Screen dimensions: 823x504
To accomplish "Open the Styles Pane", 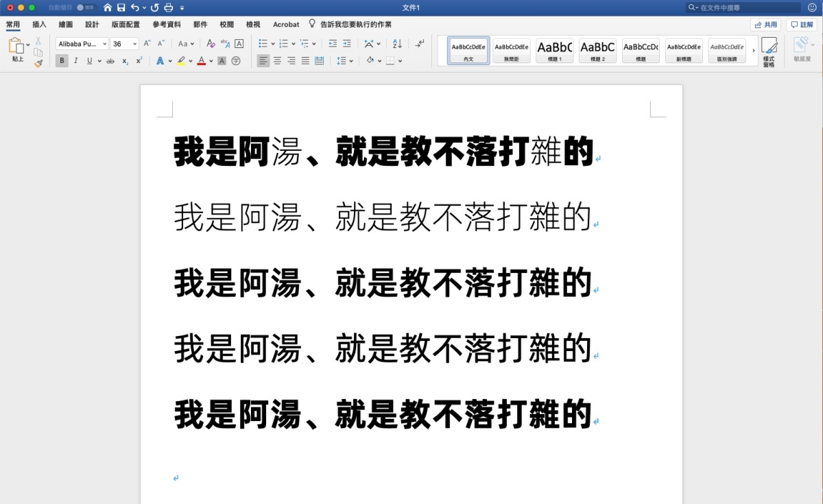I will click(769, 51).
